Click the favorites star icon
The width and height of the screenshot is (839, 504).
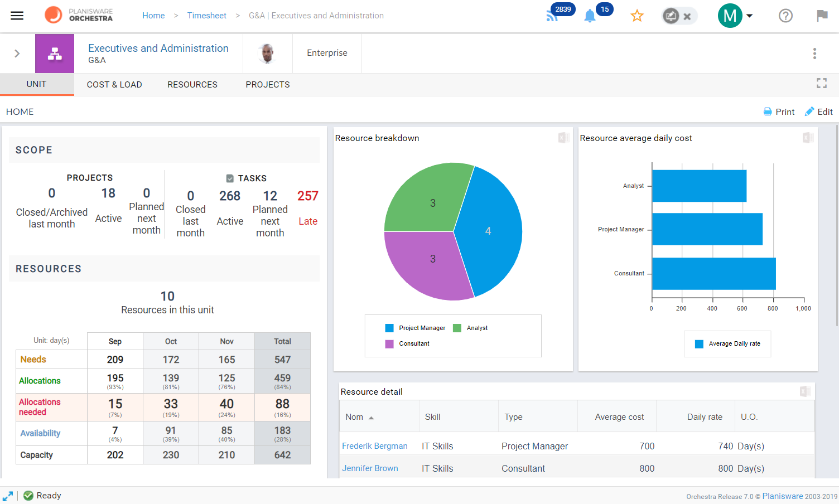coord(637,16)
